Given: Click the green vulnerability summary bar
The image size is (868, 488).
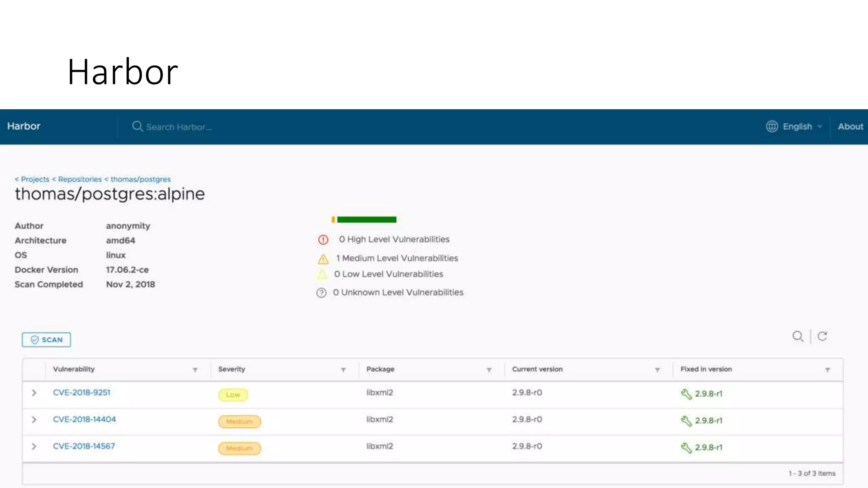Looking at the screenshot, I should 366,219.
